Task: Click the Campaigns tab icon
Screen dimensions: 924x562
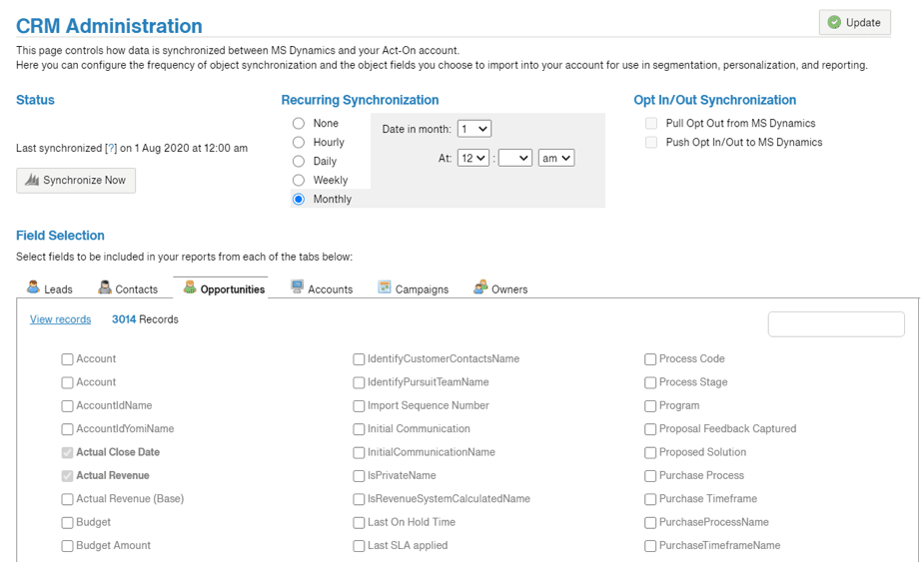Action: (385, 287)
